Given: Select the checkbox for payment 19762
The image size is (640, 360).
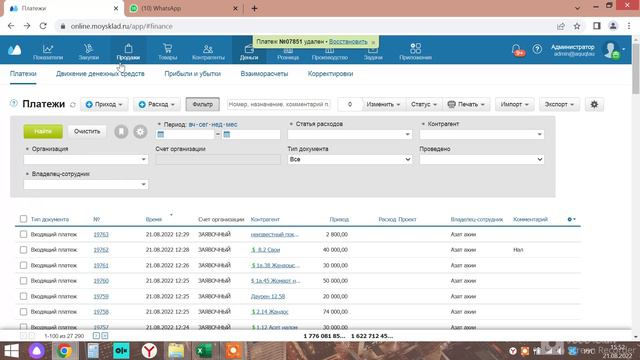Looking at the screenshot, I should click(x=23, y=250).
